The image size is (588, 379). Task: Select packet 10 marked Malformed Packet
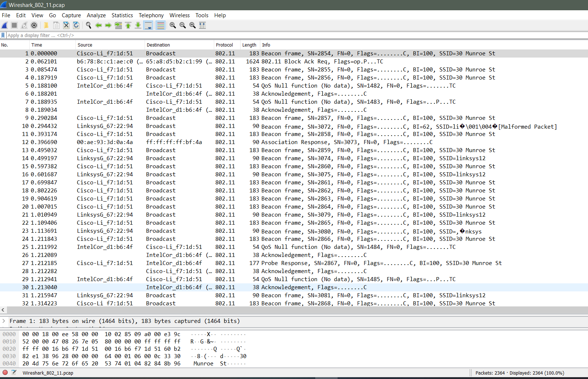click(x=294, y=126)
